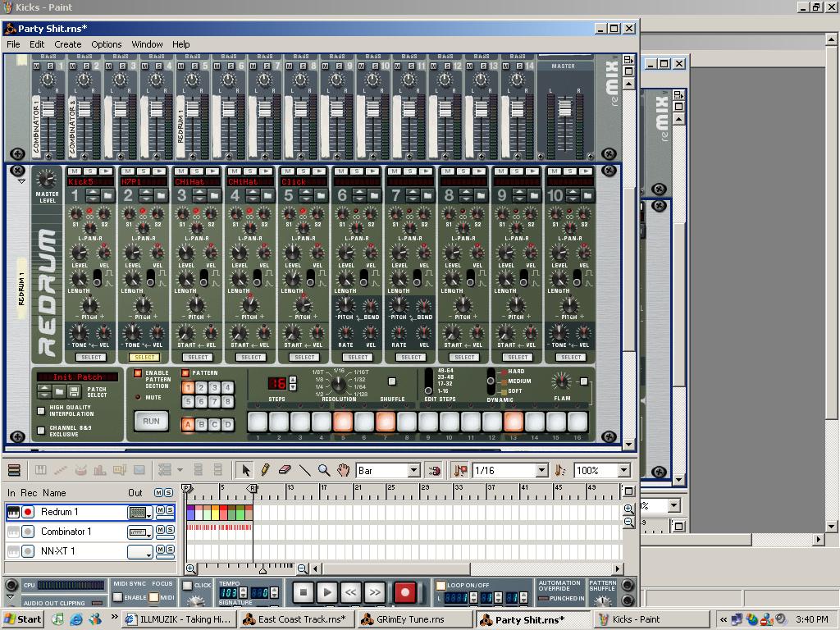Open the Window menu
This screenshot has width=840, height=630.
[x=147, y=44]
